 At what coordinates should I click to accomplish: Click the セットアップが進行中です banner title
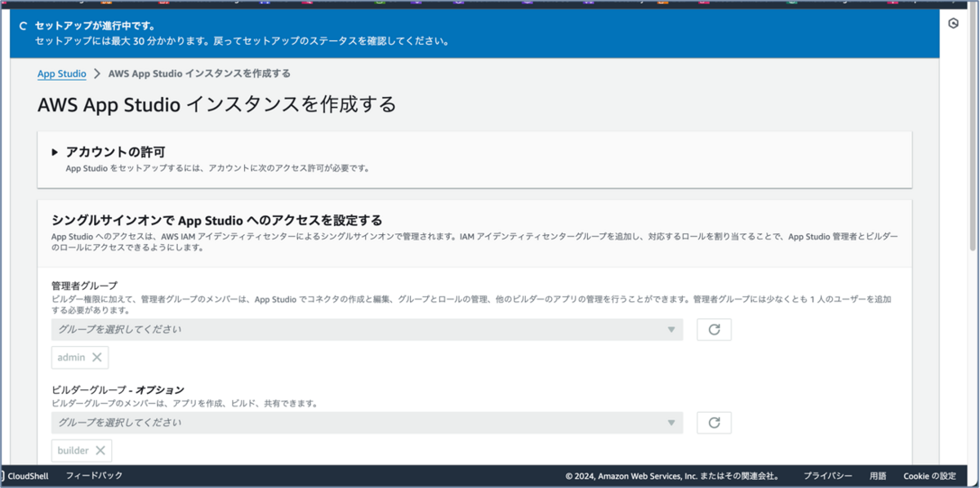point(95,26)
